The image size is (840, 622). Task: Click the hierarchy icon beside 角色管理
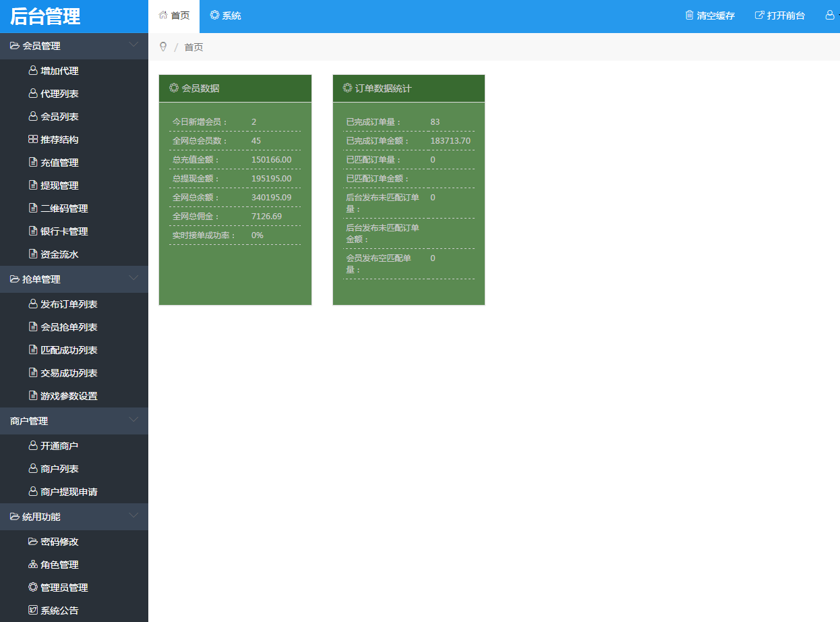tap(32, 565)
